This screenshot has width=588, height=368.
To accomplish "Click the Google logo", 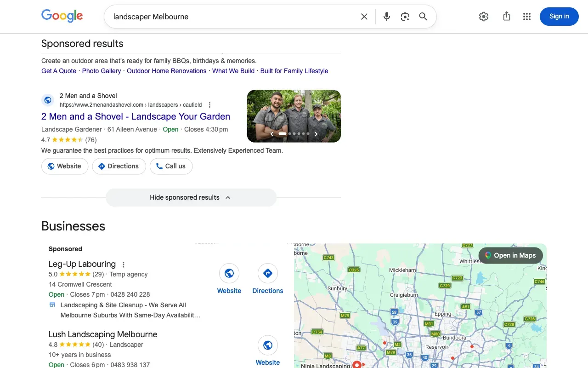I will pyautogui.click(x=62, y=16).
